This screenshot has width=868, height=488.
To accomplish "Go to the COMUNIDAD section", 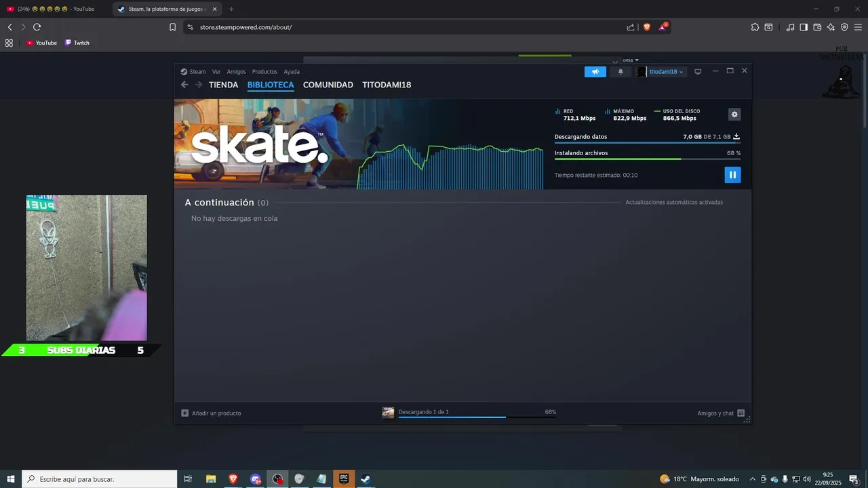I will [328, 85].
